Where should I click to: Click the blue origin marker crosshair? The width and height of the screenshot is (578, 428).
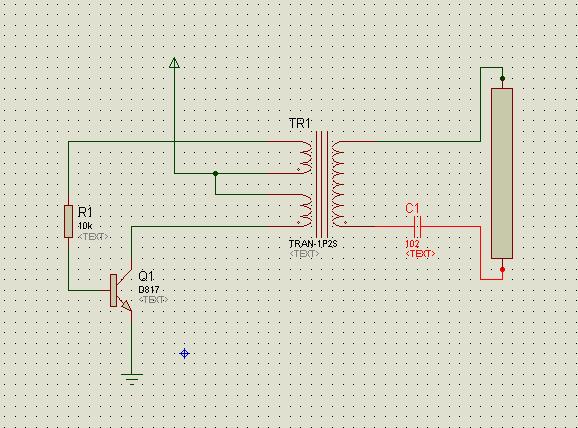184,354
